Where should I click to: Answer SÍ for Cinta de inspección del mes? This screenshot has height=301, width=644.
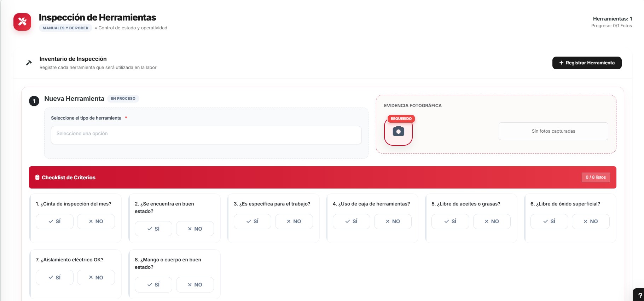coord(54,221)
